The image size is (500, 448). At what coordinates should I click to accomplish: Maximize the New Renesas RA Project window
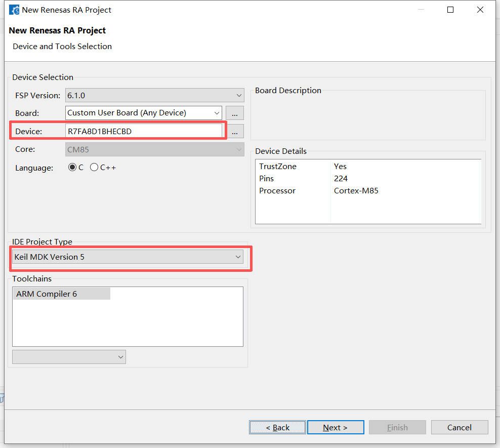click(x=450, y=10)
